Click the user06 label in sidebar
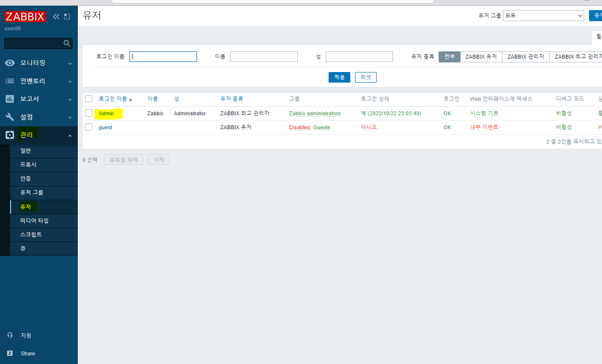Screen dimensions: 602x364 pyautogui.click(x=13, y=28)
